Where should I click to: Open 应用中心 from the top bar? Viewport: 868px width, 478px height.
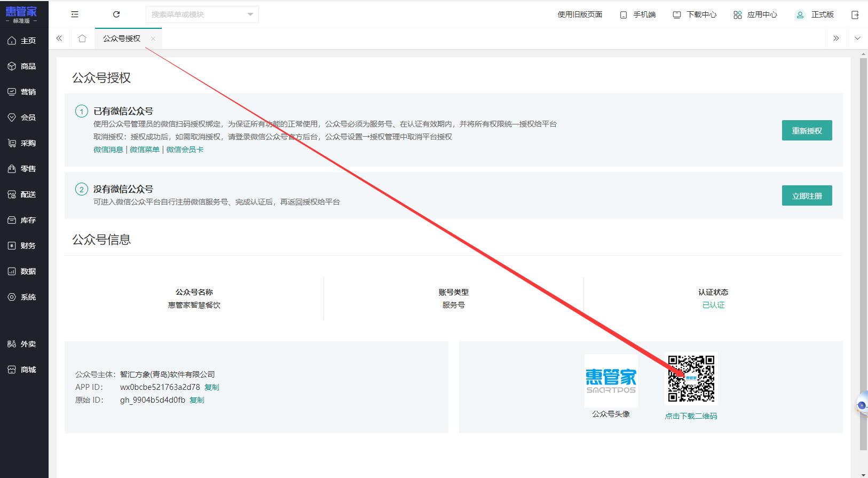[755, 14]
